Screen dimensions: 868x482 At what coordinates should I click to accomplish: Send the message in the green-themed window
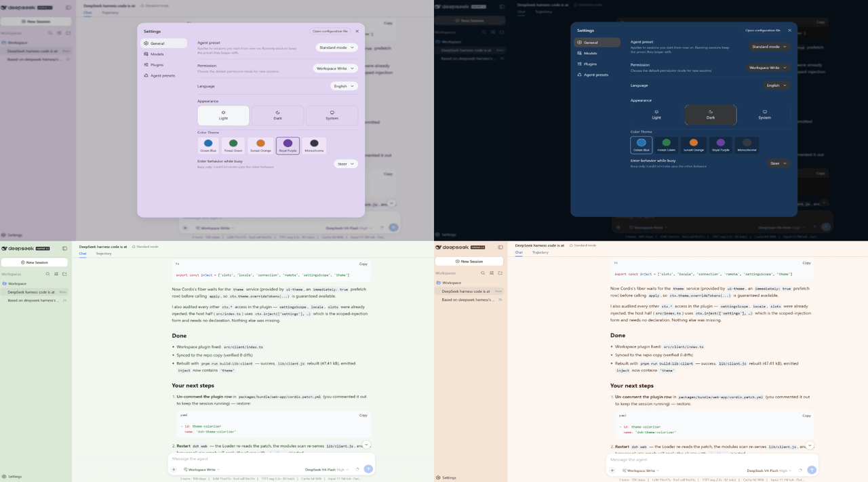[x=368, y=469]
